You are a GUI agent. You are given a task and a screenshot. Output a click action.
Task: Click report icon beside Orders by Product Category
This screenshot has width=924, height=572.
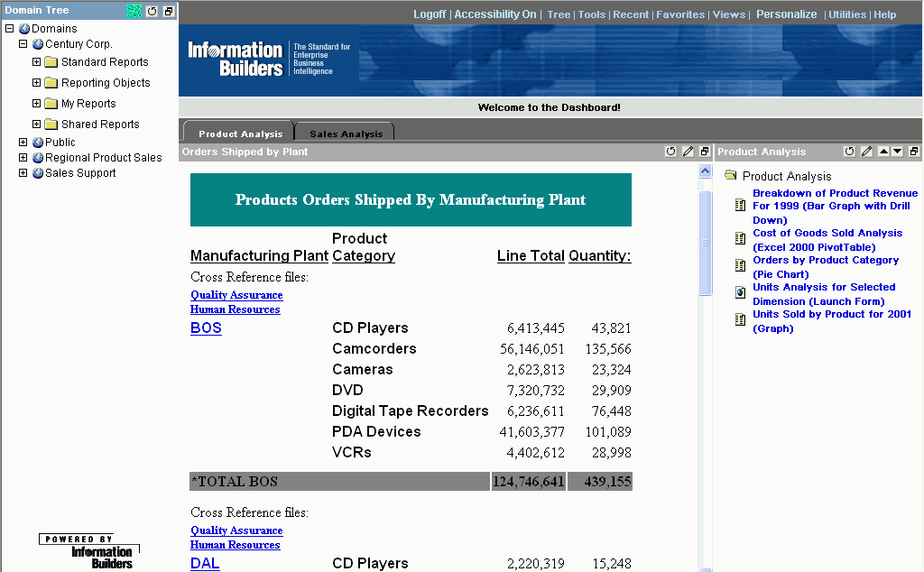coord(740,265)
